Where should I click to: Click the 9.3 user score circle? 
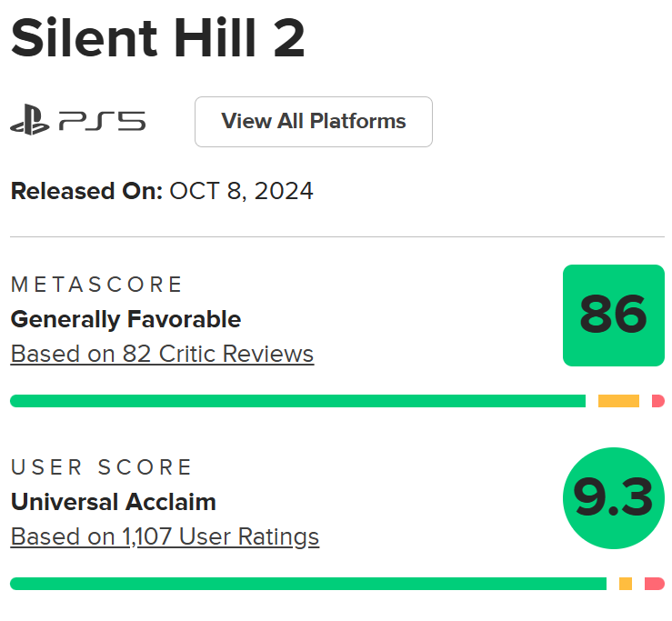(614, 497)
